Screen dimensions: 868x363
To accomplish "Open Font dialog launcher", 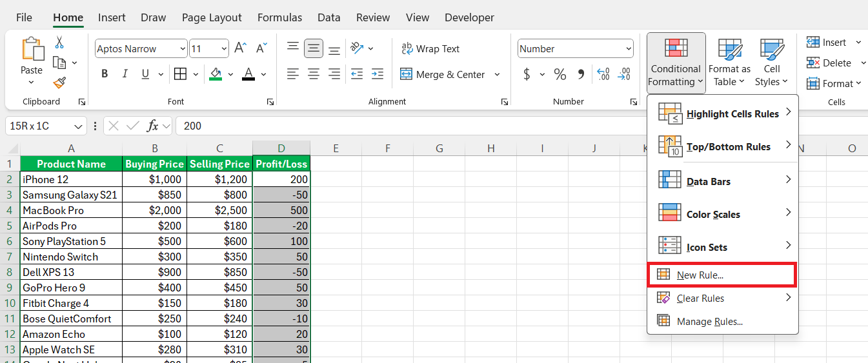I will pos(270,102).
